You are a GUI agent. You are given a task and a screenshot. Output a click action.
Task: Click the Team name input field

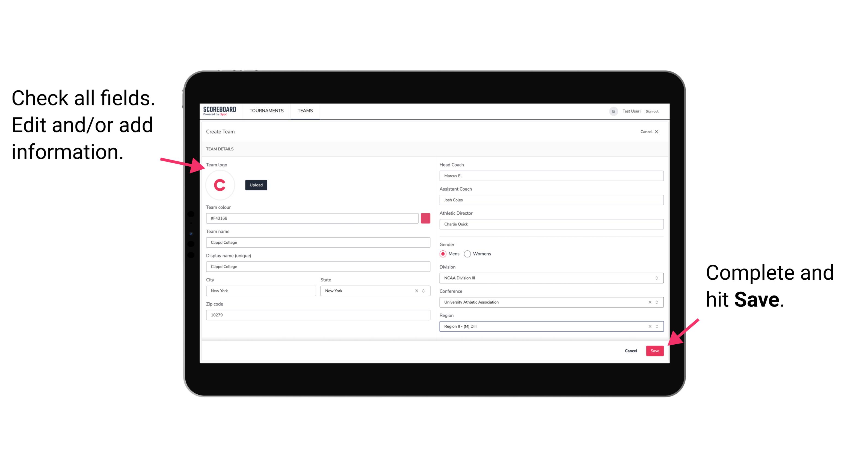click(x=319, y=242)
